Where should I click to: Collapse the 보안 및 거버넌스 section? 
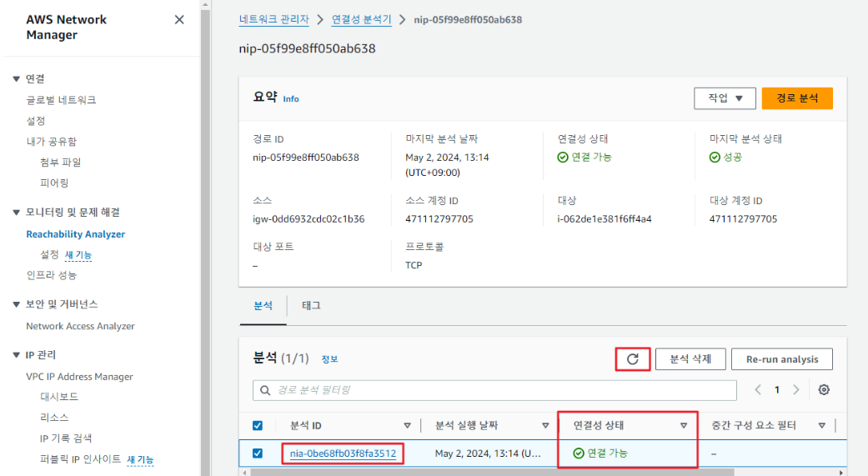[17, 304]
